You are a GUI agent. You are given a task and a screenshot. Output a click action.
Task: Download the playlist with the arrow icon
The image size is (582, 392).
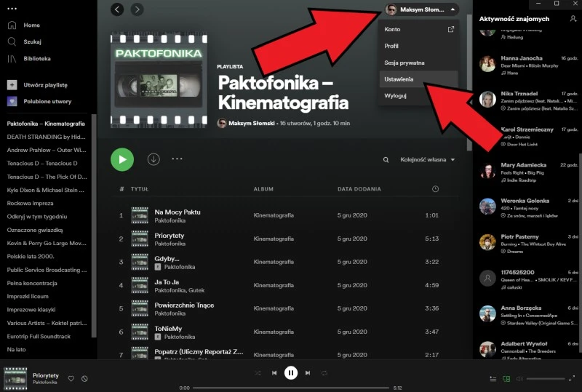coord(154,159)
